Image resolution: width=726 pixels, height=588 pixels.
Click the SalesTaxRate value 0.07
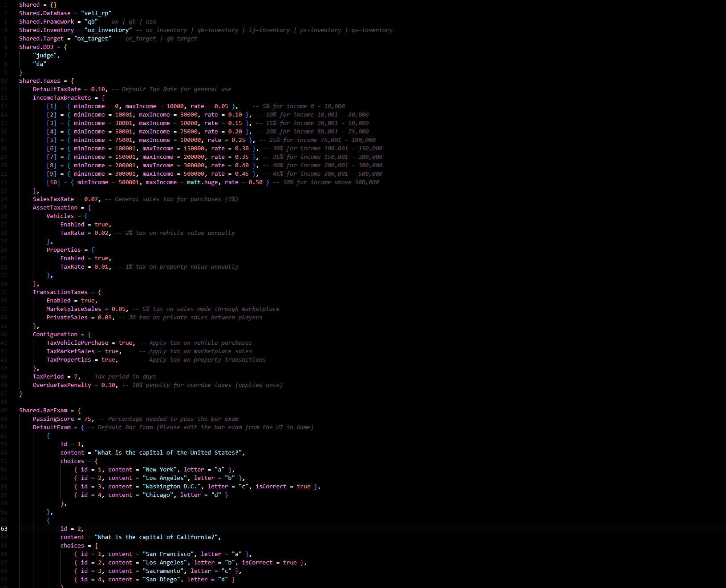tap(91, 199)
